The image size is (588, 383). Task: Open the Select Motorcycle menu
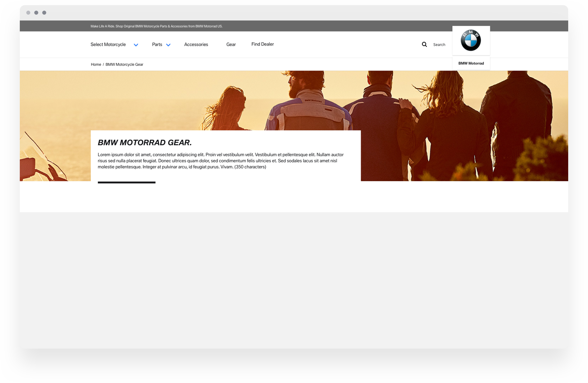[108, 44]
